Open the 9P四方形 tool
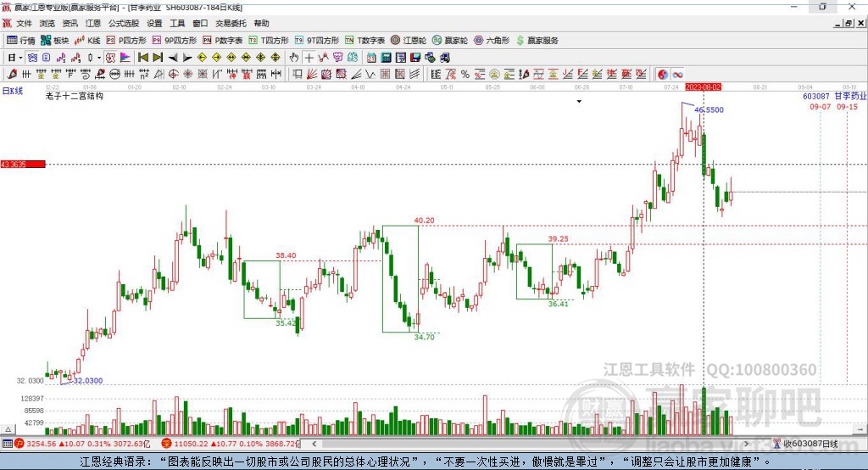This screenshot has height=470, width=868. pyautogui.click(x=175, y=41)
